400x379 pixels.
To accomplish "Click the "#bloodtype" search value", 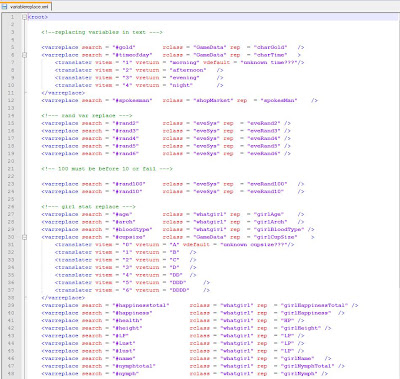I will click(x=132, y=230).
